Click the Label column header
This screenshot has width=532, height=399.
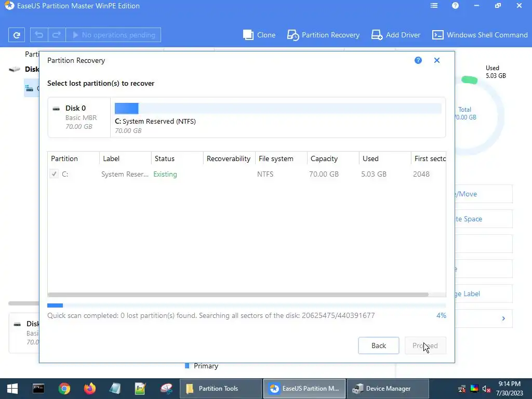[x=125, y=158]
